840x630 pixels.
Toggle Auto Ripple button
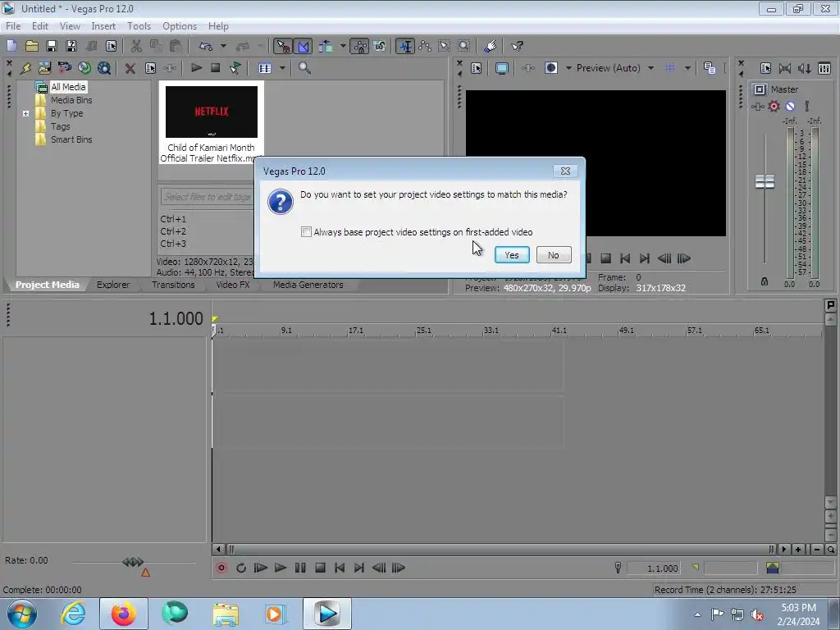click(x=326, y=46)
